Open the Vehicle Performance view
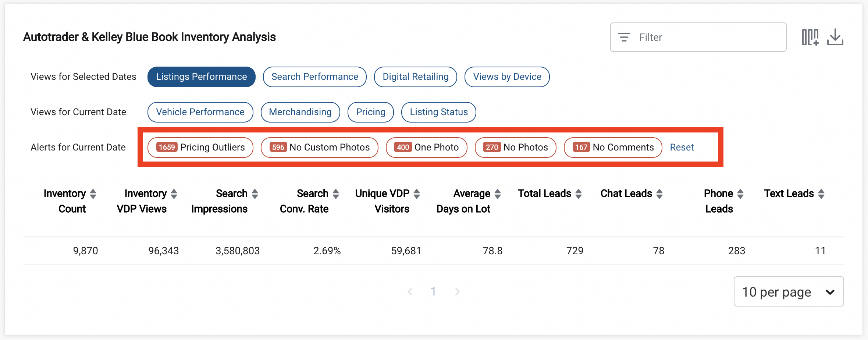 click(x=200, y=112)
